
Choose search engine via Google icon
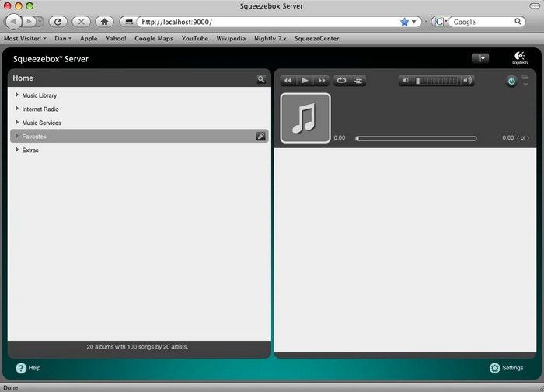pyautogui.click(x=441, y=22)
